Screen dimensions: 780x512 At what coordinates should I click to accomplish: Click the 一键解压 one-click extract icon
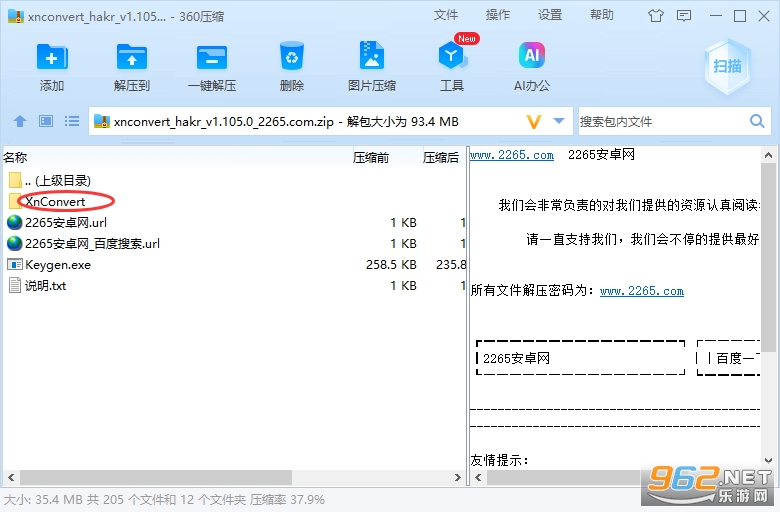pyautogui.click(x=212, y=58)
